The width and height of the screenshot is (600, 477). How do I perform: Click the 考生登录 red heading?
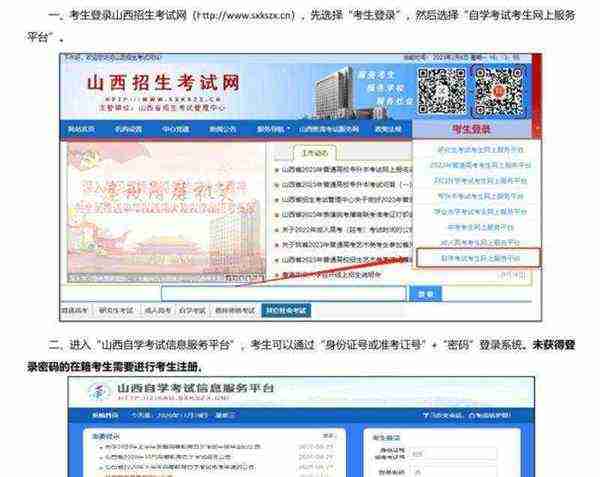click(x=471, y=129)
